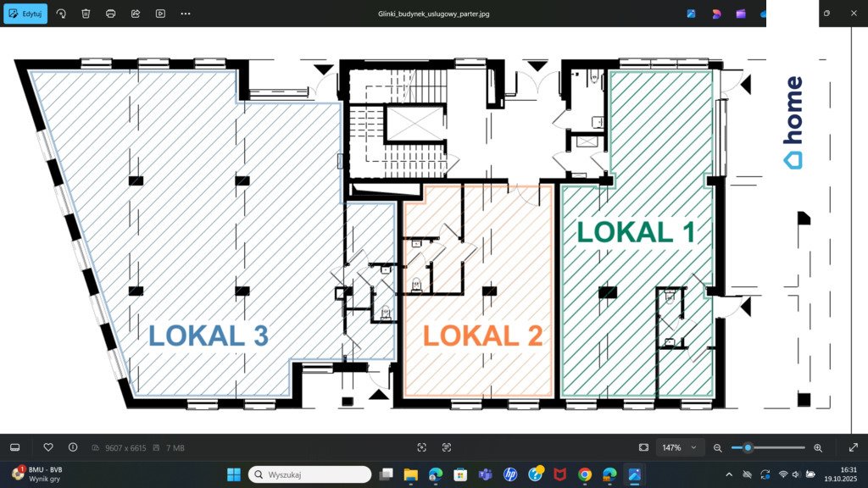
Task: Mark the photo as favorite with the heart
Action: click(48, 447)
